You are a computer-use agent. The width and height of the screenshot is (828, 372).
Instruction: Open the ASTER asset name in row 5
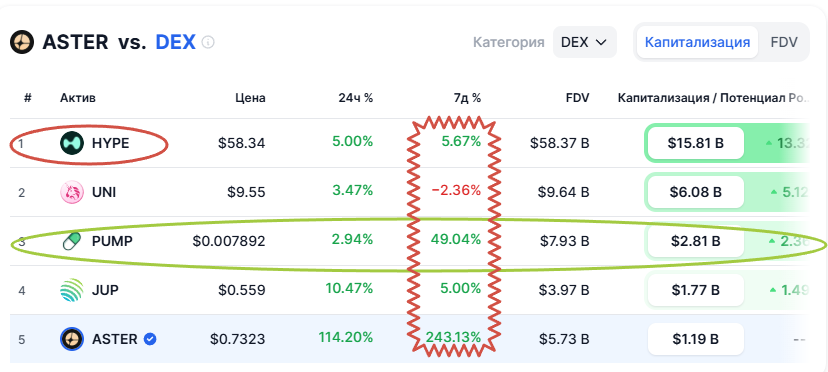tap(115, 339)
